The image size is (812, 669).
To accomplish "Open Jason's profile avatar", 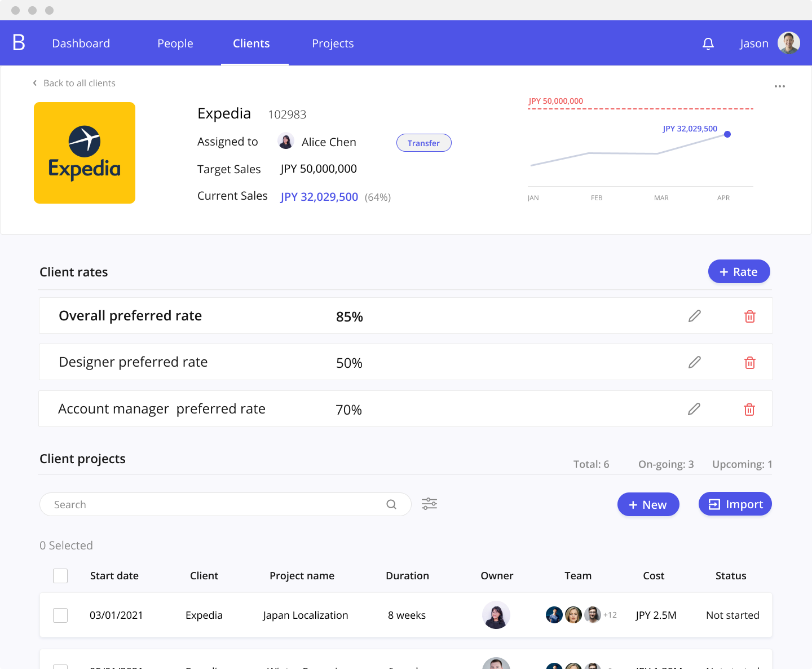I will 789,43.
